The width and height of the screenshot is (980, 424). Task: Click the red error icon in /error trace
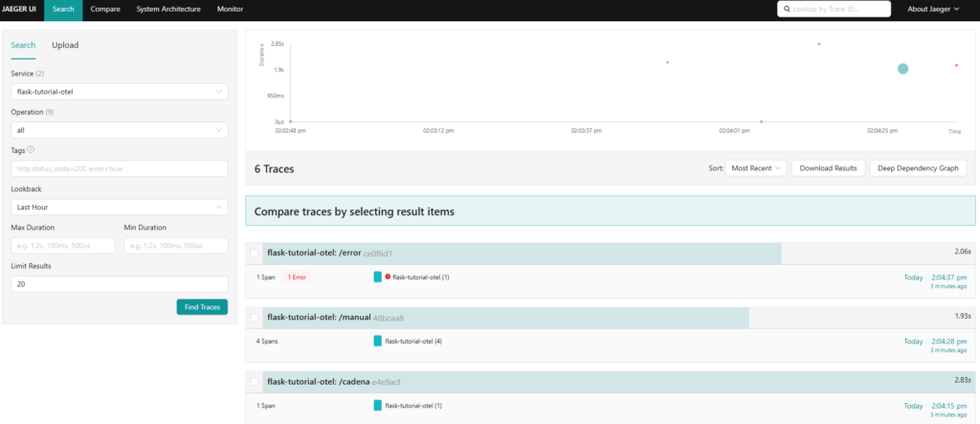pos(388,277)
